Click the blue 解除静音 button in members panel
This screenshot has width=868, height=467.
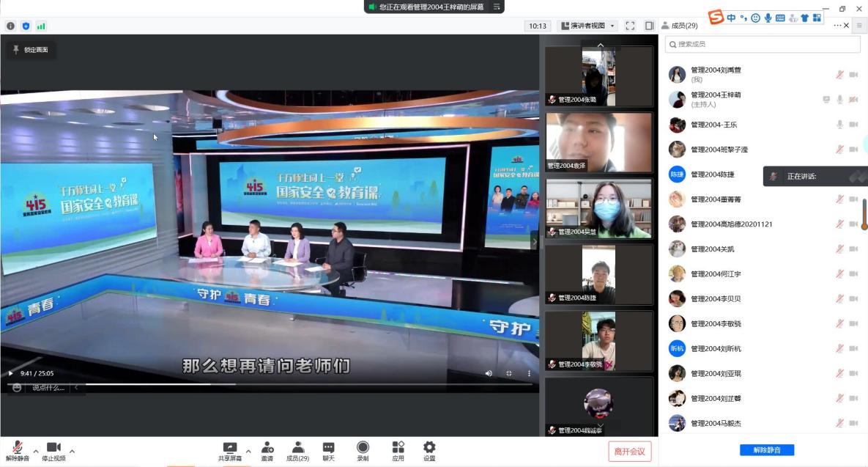[766, 450]
